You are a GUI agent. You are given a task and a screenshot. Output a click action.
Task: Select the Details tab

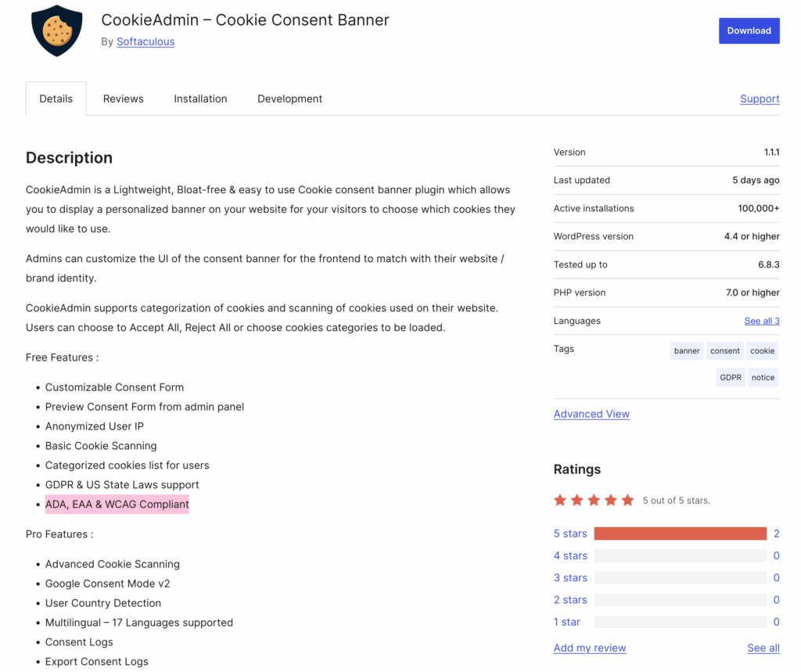[x=56, y=99]
